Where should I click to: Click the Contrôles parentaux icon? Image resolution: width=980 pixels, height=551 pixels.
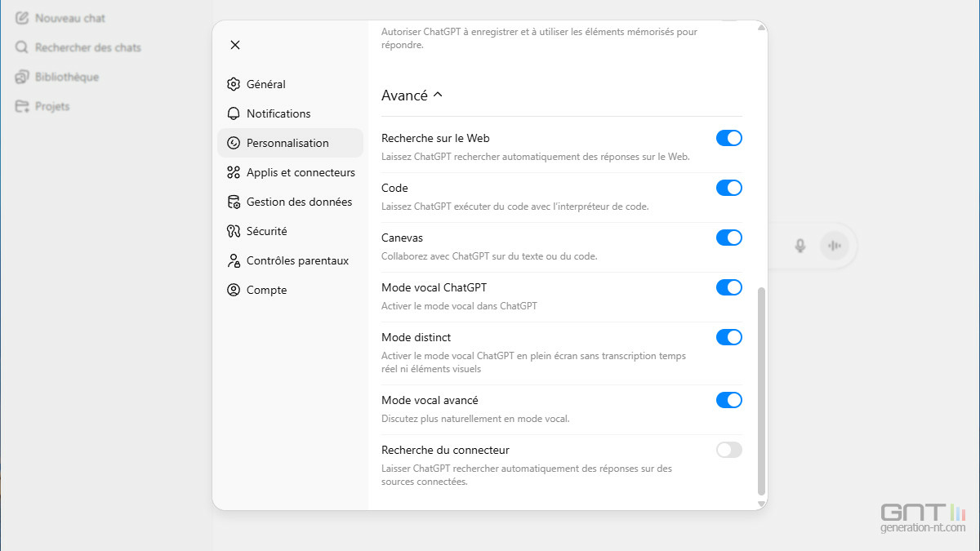pyautogui.click(x=234, y=260)
